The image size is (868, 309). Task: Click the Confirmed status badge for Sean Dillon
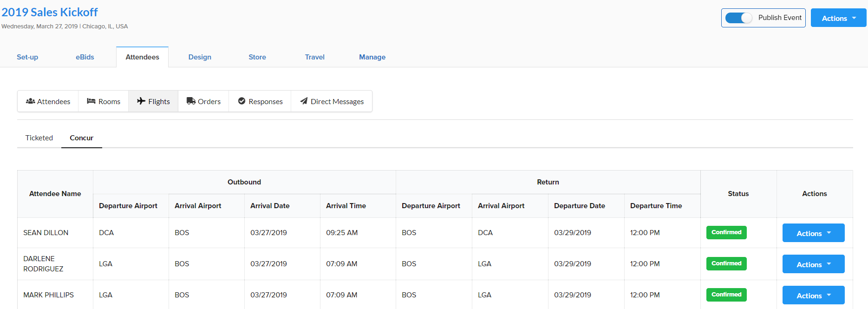coord(726,232)
